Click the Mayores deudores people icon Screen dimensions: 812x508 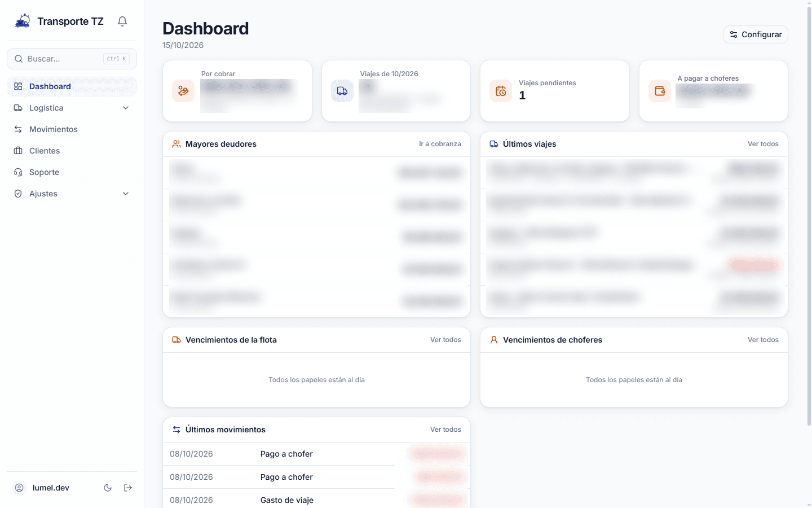[x=176, y=144]
